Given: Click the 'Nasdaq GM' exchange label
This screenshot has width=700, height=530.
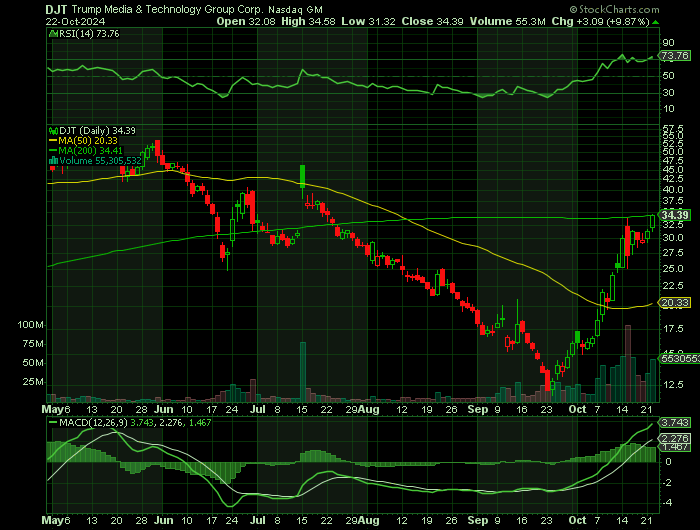Looking at the screenshot, I should click(296, 9).
